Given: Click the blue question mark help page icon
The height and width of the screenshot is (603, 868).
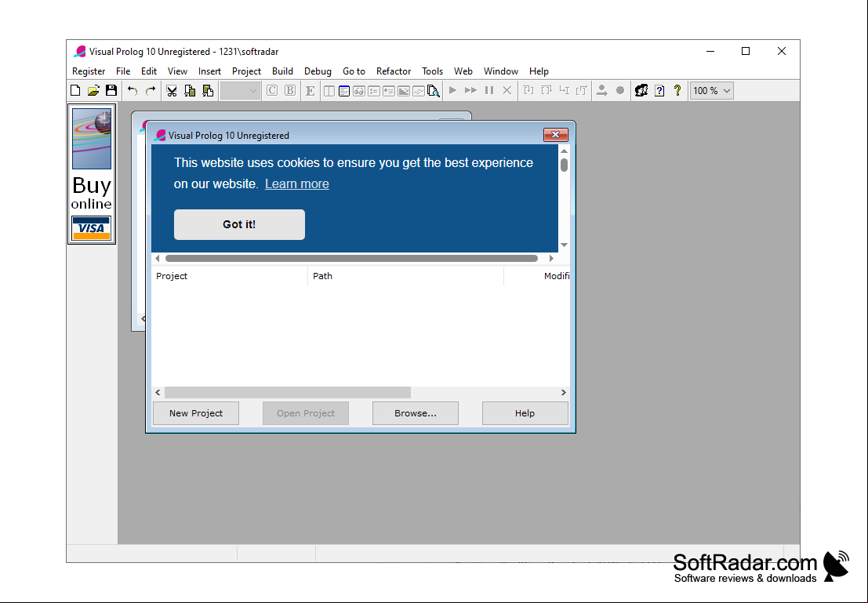Looking at the screenshot, I should click(x=659, y=90).
